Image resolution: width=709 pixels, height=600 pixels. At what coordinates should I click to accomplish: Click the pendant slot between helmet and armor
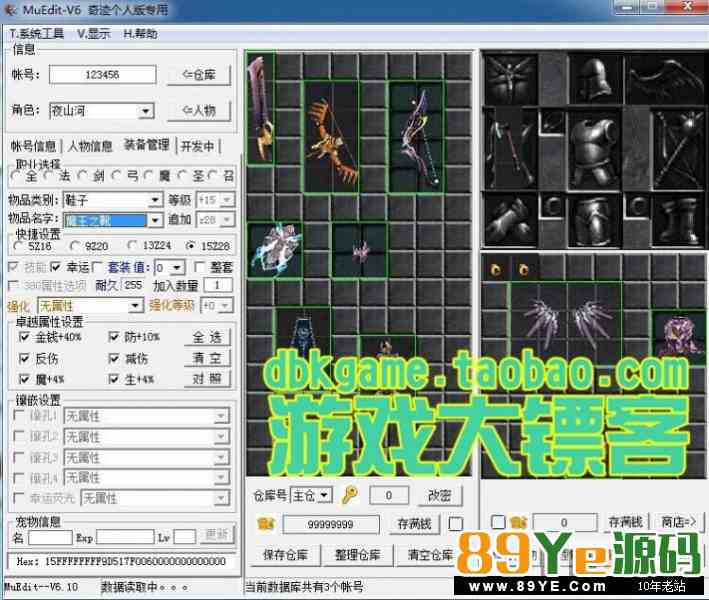[553, 122]
